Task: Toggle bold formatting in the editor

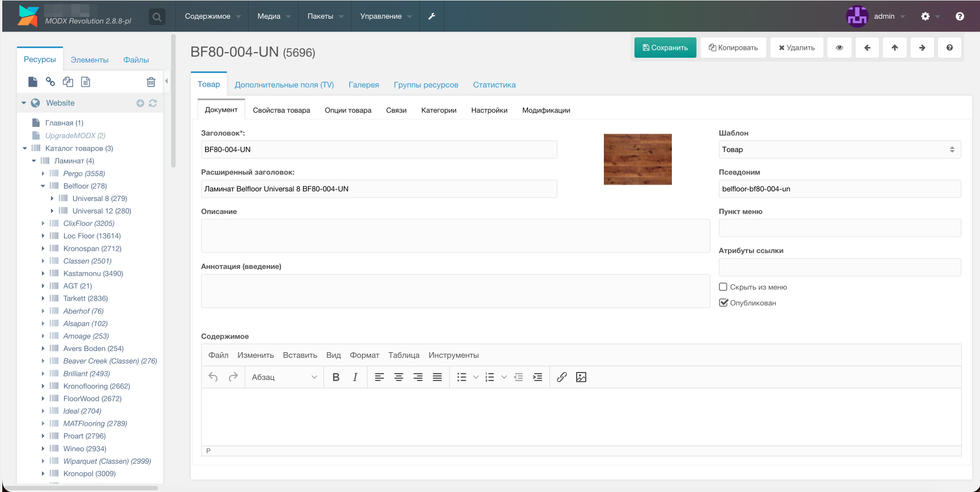Action: pyautogui.click(x=336, y=377)
